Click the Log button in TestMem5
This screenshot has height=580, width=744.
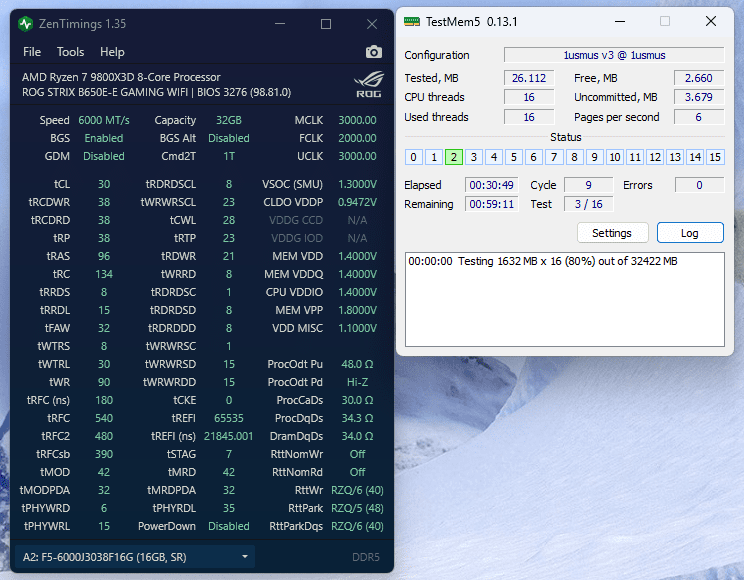pos(690,233)
